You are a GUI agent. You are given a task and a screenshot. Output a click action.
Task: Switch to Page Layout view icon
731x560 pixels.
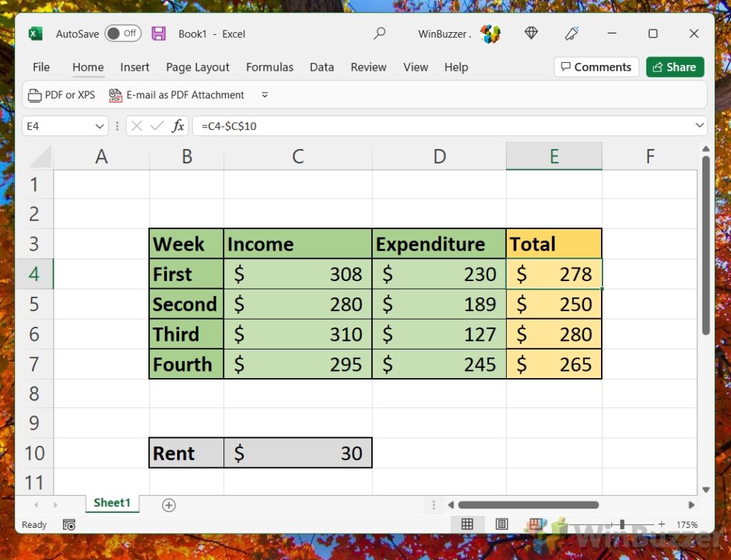pyautogui.click(x=502, y=524)
